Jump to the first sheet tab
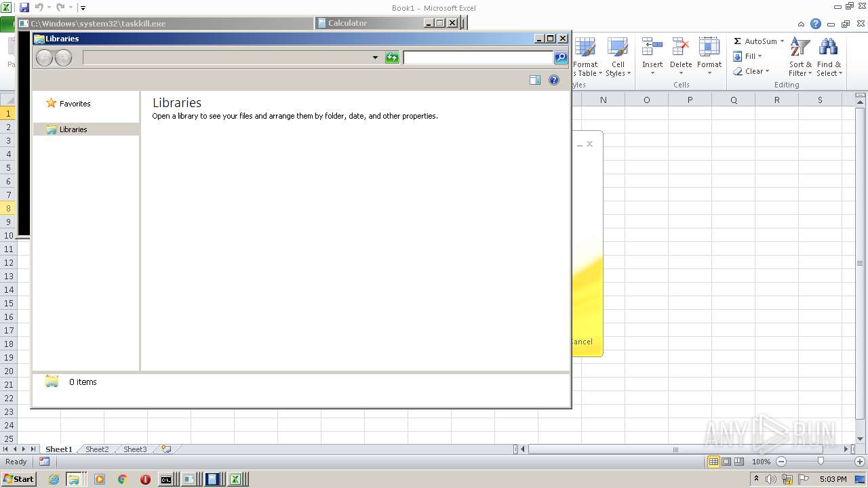 (x=5, y=449)
